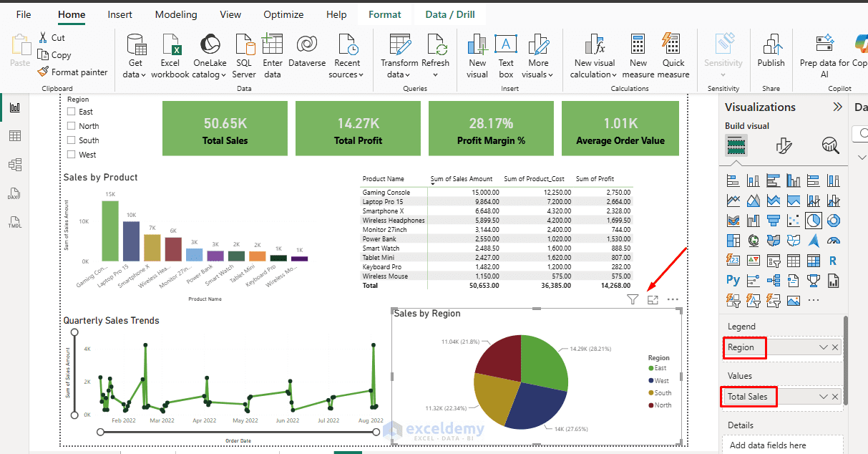Click the Excel workbook button
This screenshot has width=868, height=454.
coord(170,56)
